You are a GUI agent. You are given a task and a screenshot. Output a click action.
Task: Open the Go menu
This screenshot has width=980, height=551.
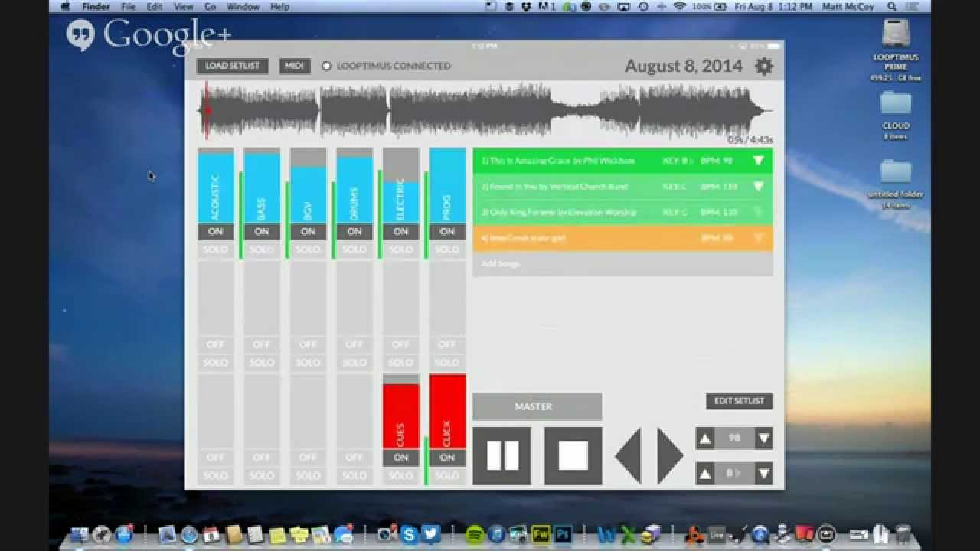coord(210,6)
